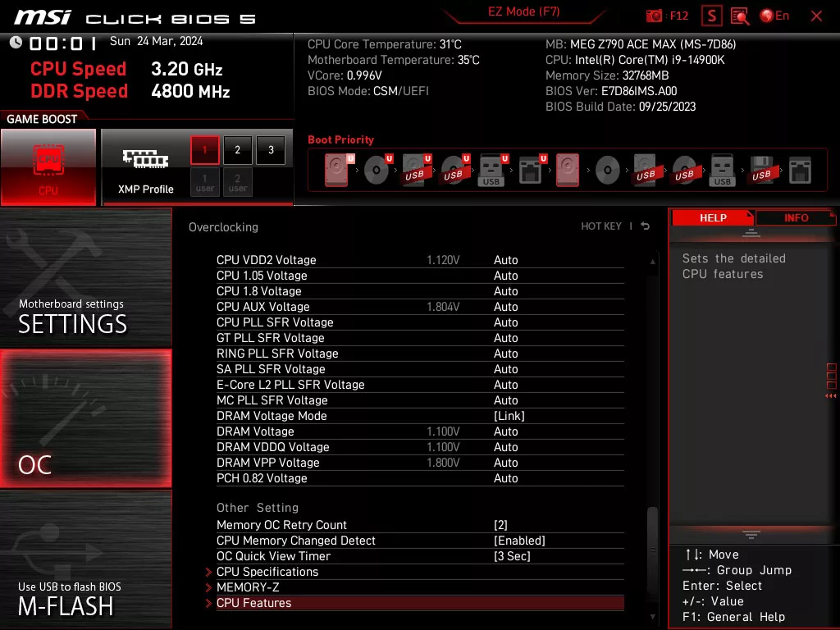The height and width of the screenshot is (630, 840).
Task: Click the screenshot camera icon
Action: point(654,16)
